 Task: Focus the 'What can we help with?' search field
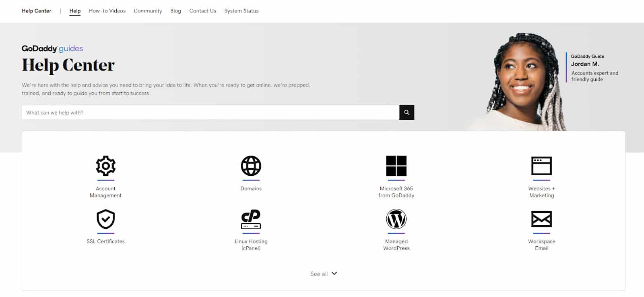pos(211,112)
